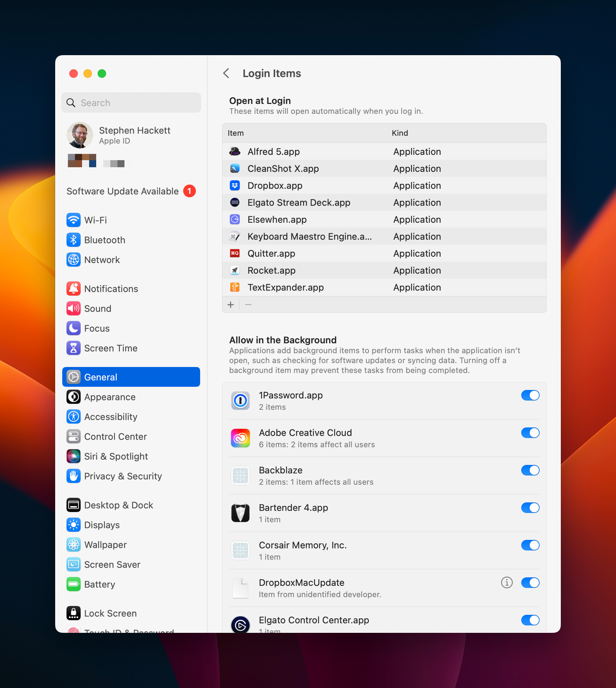Click the Backblaze app icon
Screen dimensions: 616x688
click(240, 476)
